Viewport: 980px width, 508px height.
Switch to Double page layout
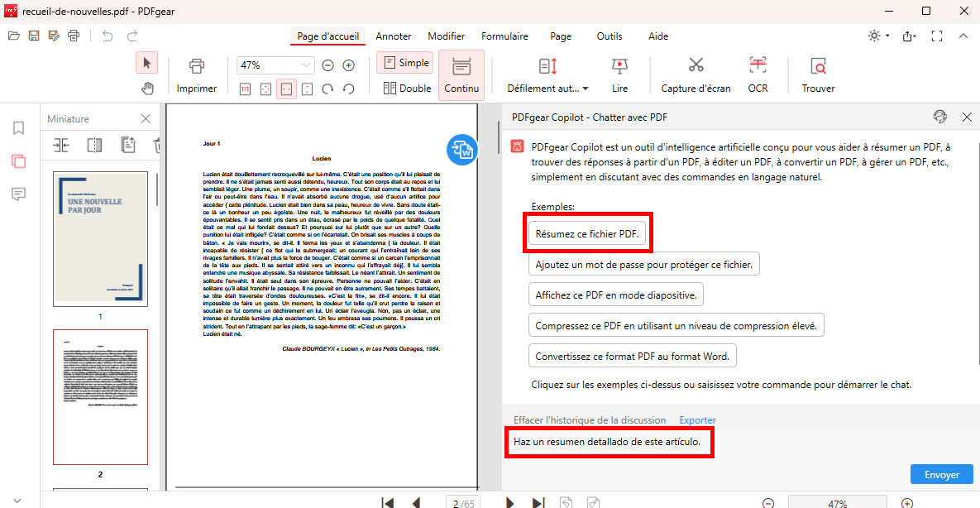pos(405,89)
